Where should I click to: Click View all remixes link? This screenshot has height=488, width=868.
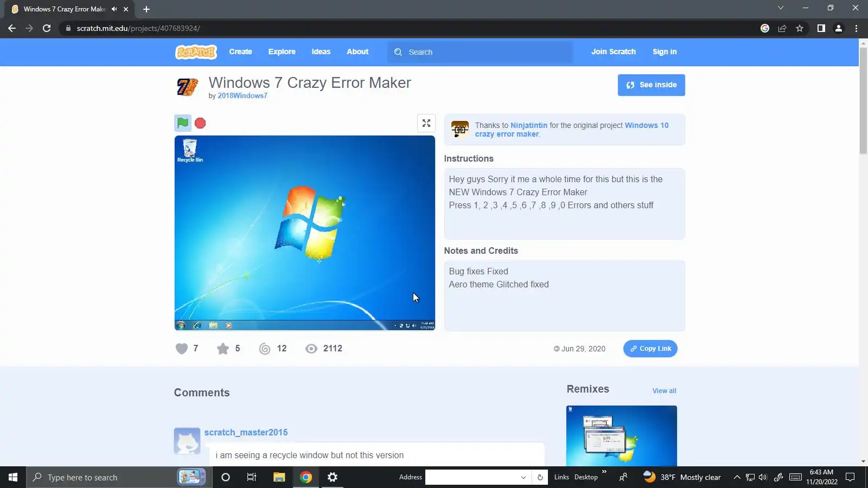point(665,391)
